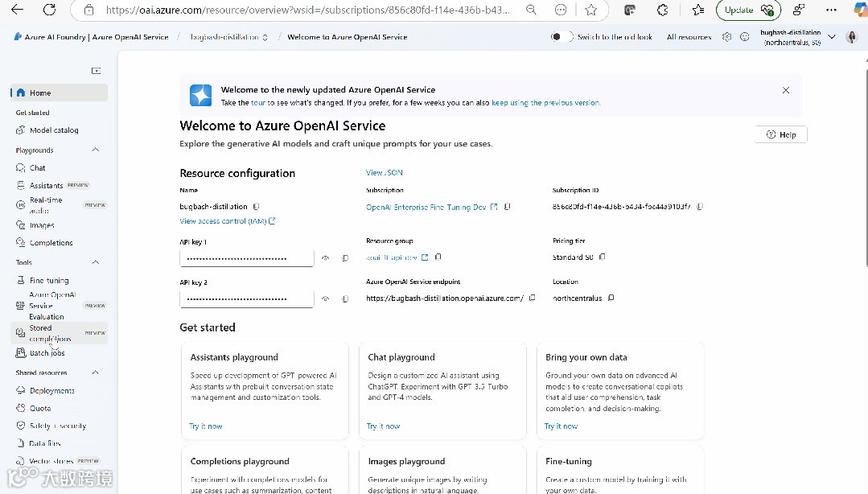Click Try it now on Assistants playground
868x494 pixels.
(206, 426)
